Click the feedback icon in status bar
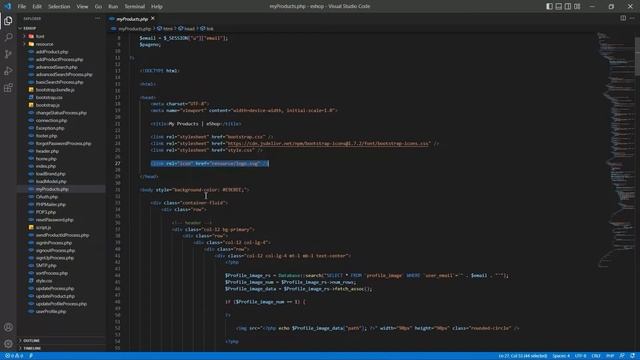Screen dimensions: 640x360 (x=622, y=356)
